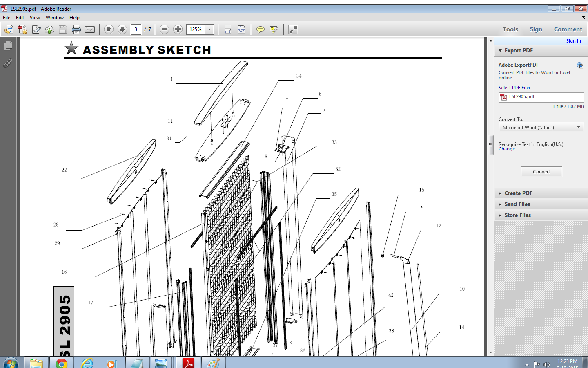Show hidden tray icons arrow
This screenshot has width=588, height=368.
(x=527, y=364)
